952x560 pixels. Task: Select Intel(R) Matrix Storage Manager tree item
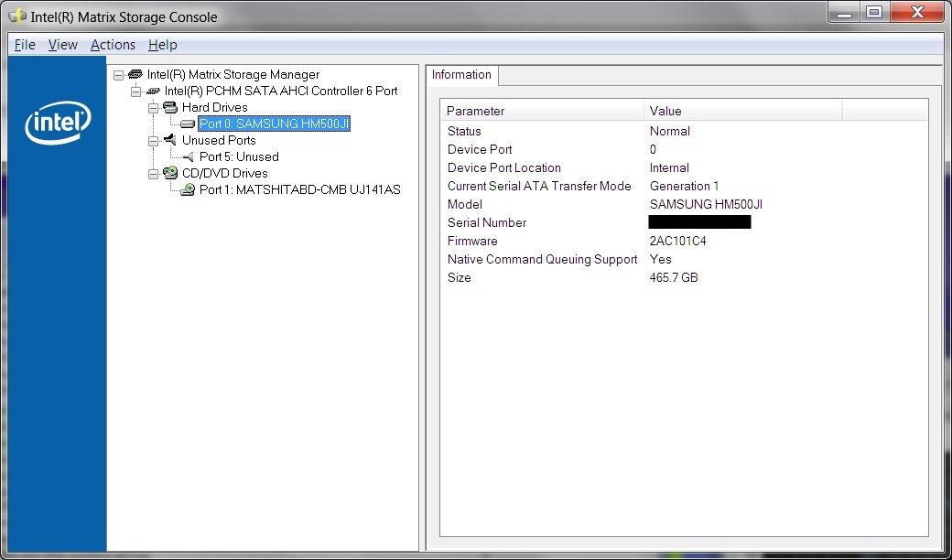[233, 75]
